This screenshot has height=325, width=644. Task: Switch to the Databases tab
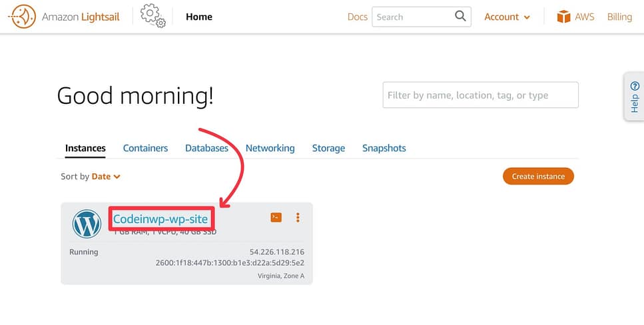point(206,148)
